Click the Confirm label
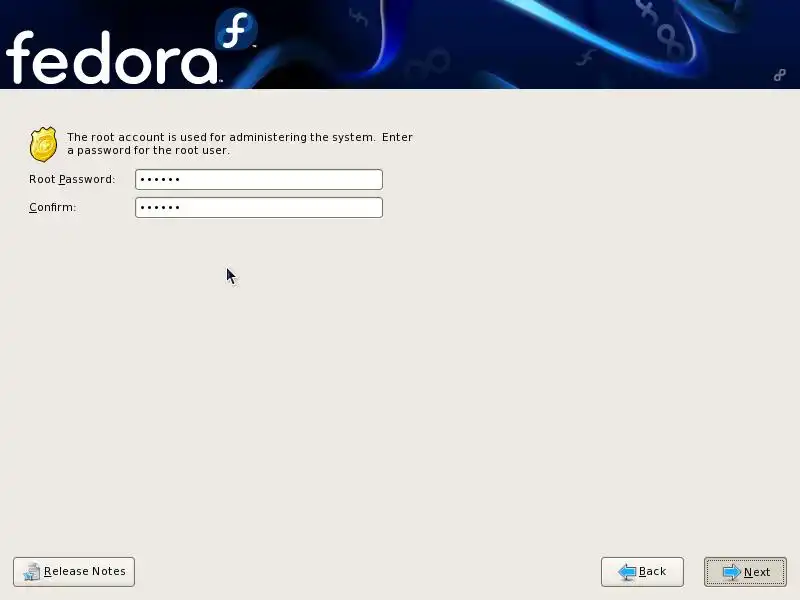800x600 pixels. click(x=53, y=208)
